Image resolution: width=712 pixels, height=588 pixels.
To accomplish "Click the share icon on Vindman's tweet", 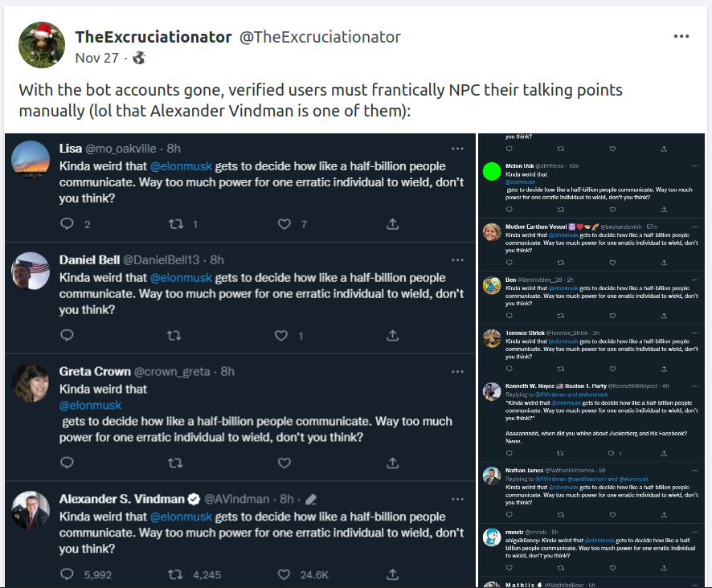I will pyautogui.click(x=392, y=574).
